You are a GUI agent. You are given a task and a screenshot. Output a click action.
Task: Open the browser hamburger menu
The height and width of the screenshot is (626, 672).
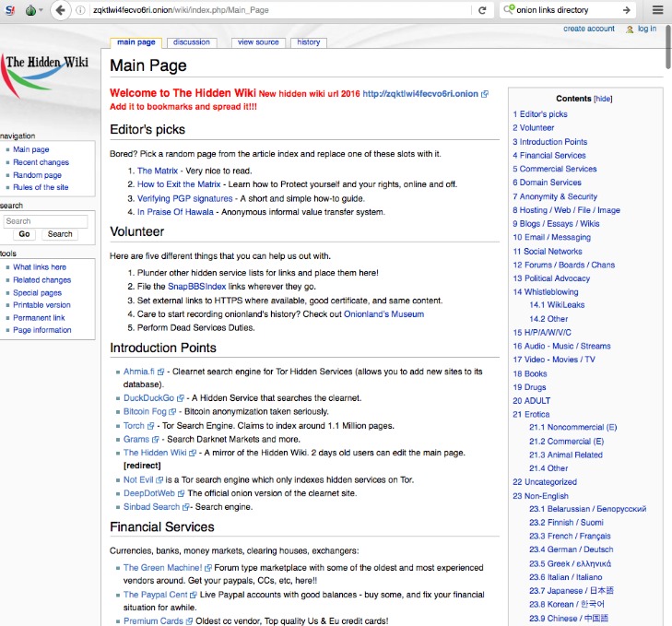(657, 10)
